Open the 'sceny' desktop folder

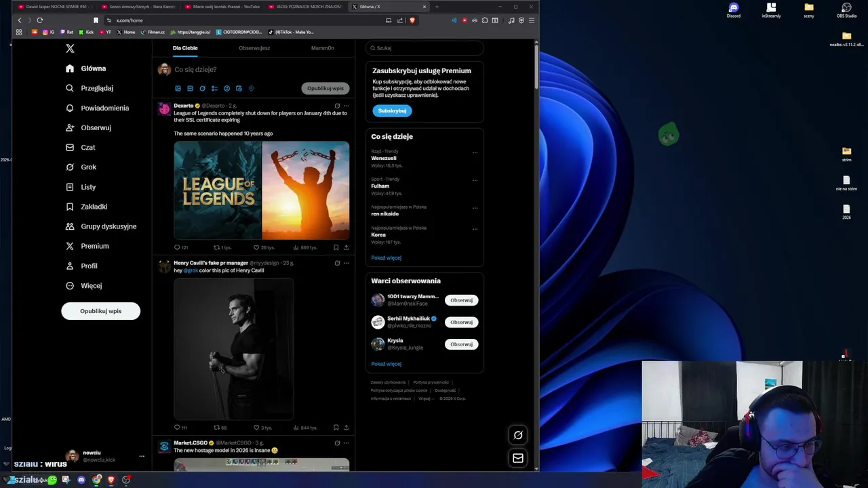(x=809, y=10)
